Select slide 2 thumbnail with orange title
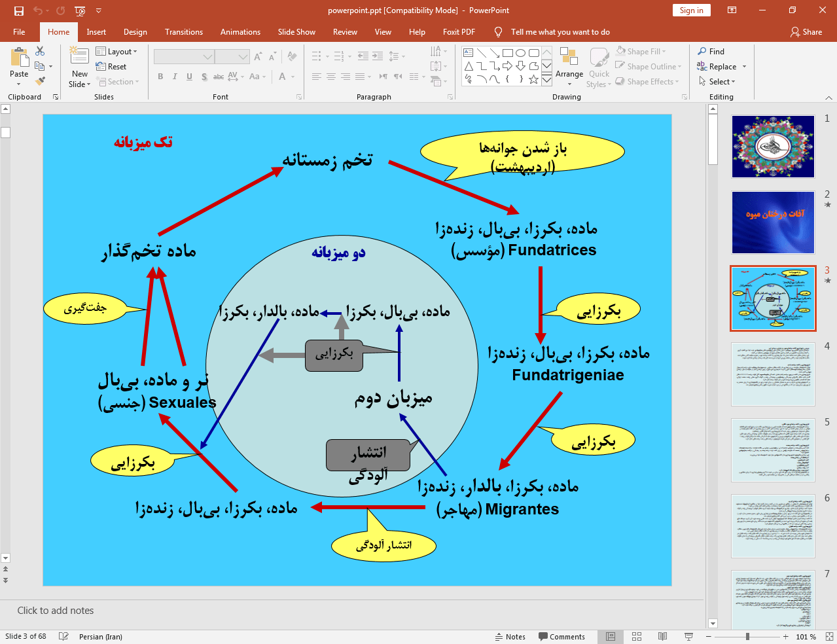The height and width of the screenshot is (644, 837). click(773, 223)
